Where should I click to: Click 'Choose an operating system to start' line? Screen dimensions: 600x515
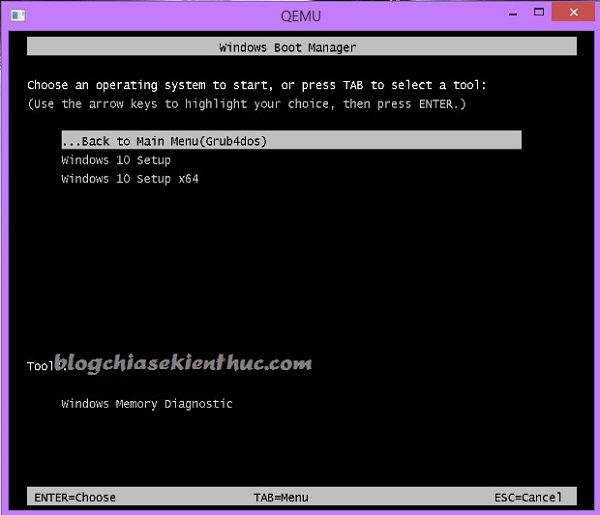[257, 85]
